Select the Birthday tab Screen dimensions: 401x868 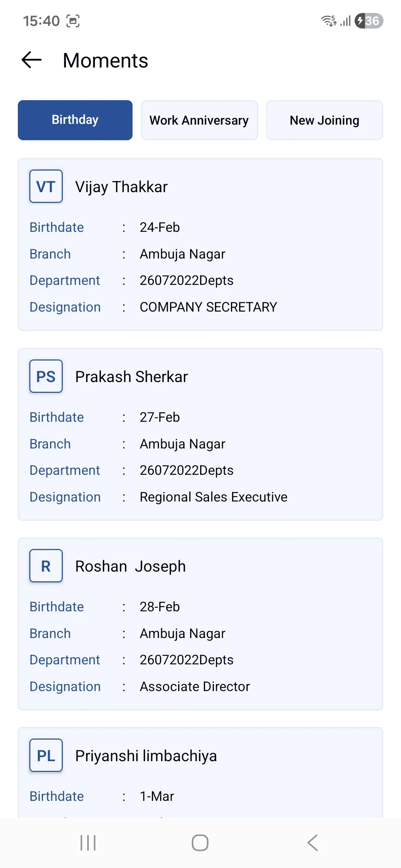pyautogui.click(x=75, y=120)
